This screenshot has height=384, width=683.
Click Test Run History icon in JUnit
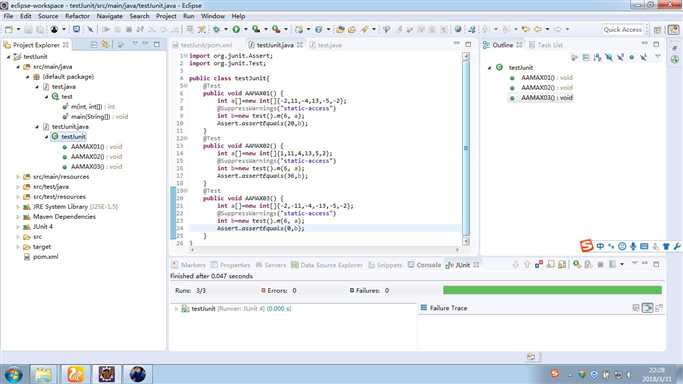click(612, 264)
